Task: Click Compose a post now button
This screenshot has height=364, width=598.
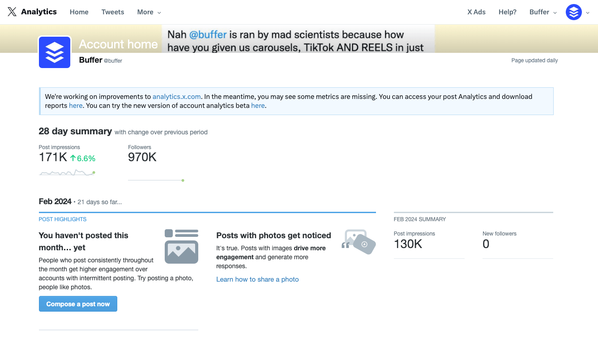Action: (78, 304)
